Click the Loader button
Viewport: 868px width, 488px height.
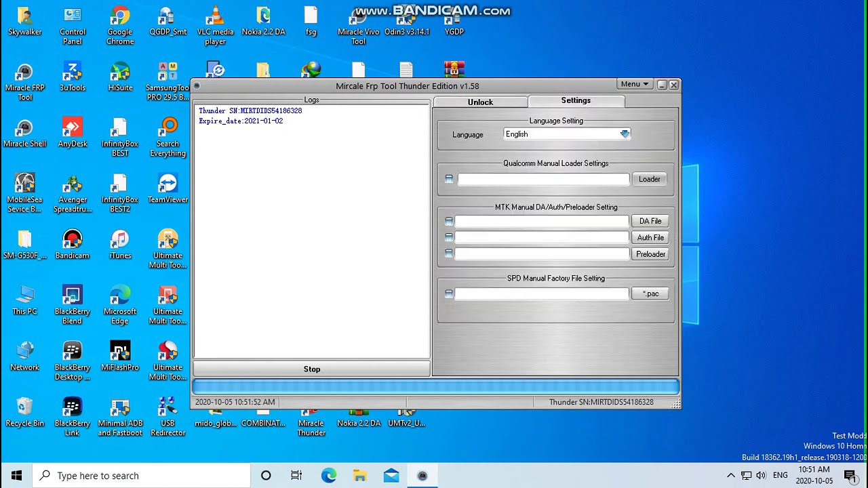(649, 179)
